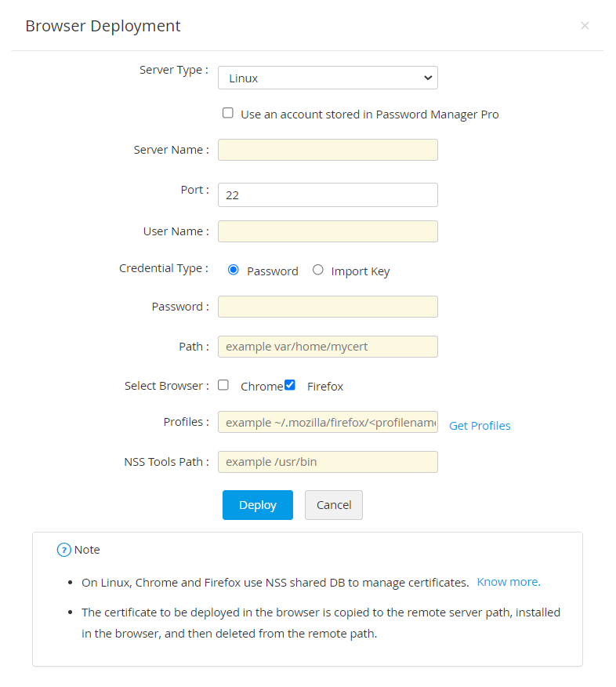
Task: Close the Browser Deployment dialog
Action: (585, 26)
